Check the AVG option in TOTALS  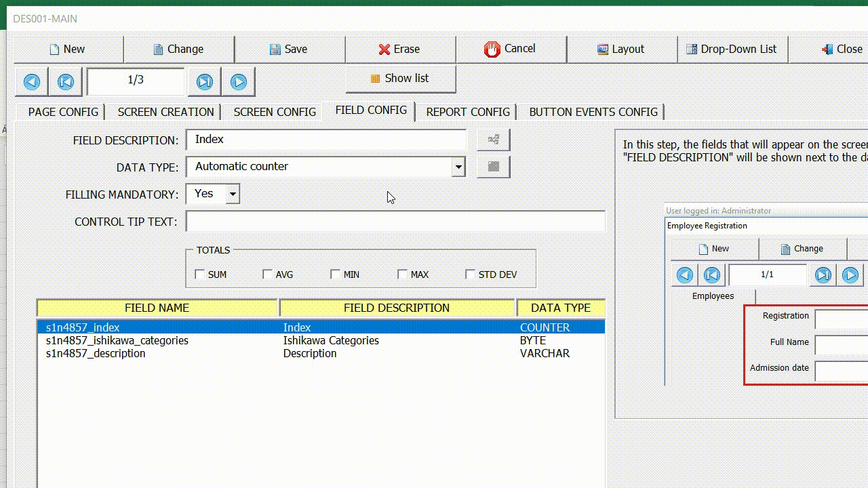[x=267, y=274]
